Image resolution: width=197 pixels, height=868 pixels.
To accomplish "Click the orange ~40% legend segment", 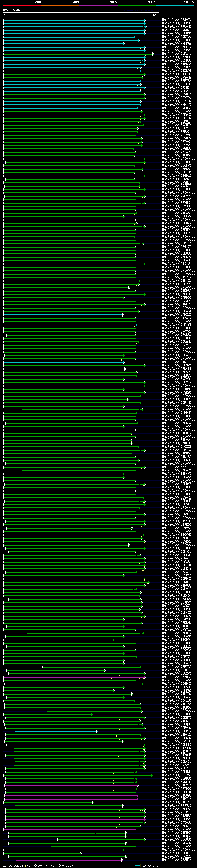I will 60,6.
